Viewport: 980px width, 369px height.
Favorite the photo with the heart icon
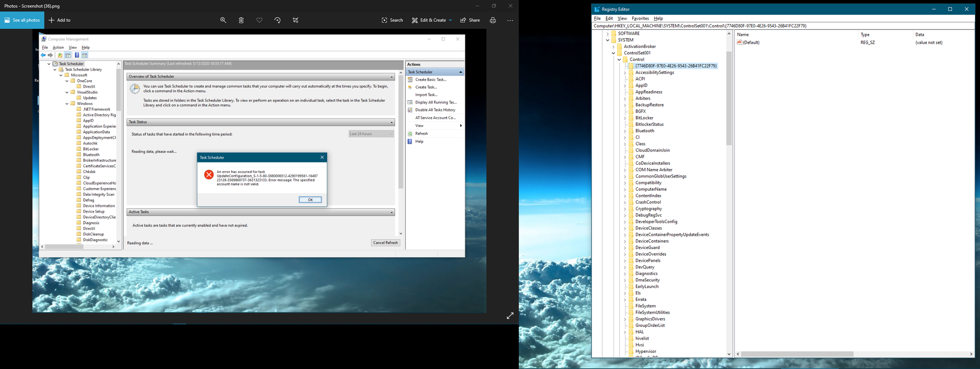[x=259, y=20]
